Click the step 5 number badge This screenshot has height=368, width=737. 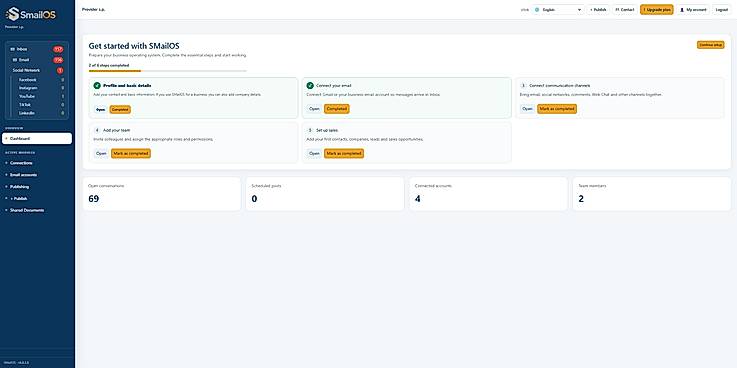310,130
